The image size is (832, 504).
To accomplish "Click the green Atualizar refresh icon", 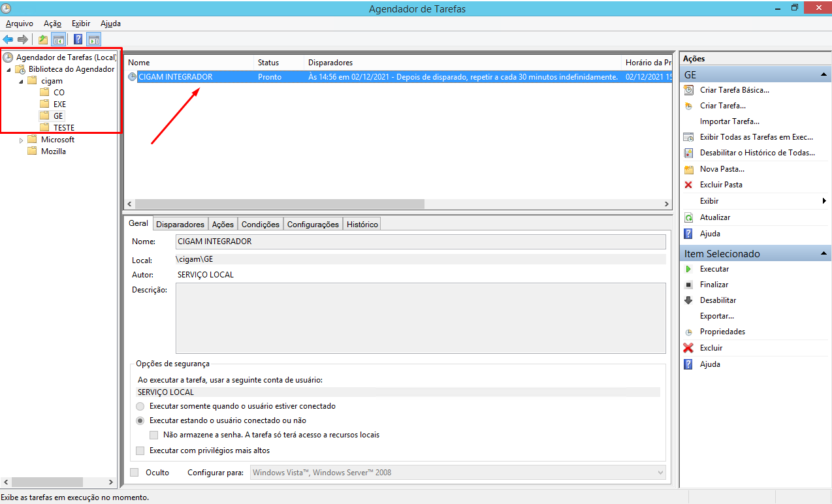I will coord(688,217).
